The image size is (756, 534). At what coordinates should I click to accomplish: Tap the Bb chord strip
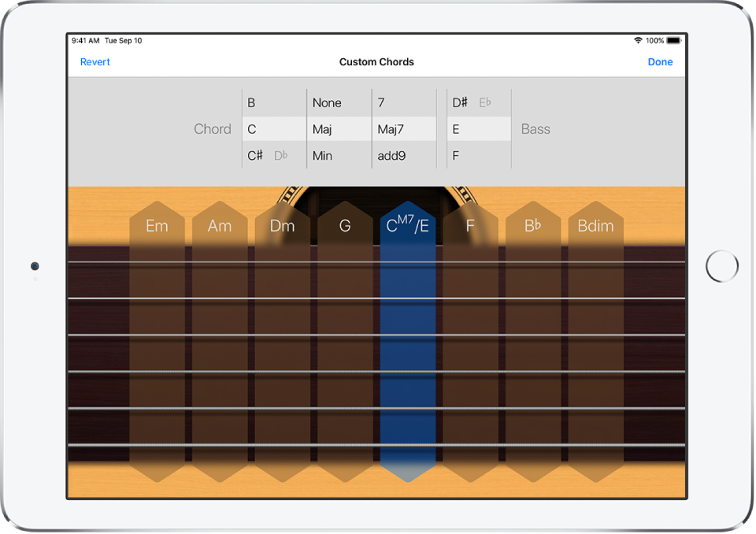[532, 225]
